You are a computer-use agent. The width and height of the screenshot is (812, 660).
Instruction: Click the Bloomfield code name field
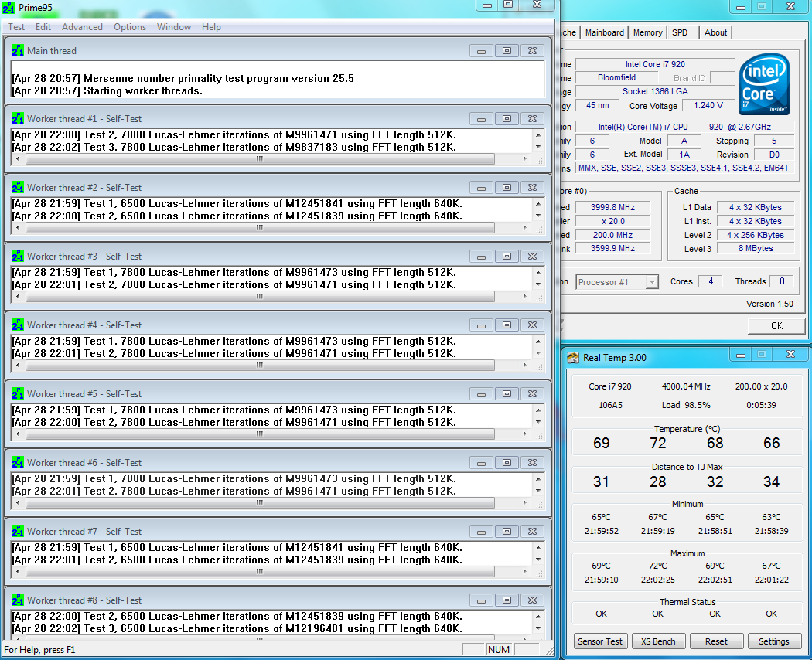click(x=617, y=77)
